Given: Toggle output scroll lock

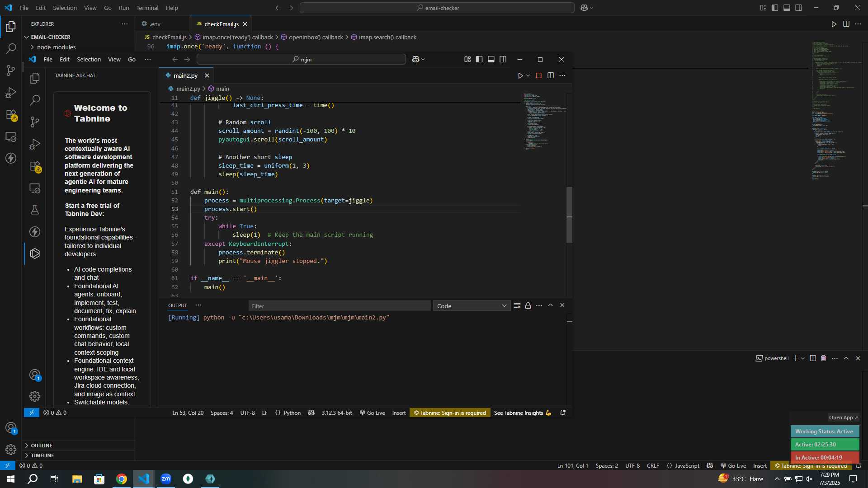Looking at the screenshot, I should [528, 305].
